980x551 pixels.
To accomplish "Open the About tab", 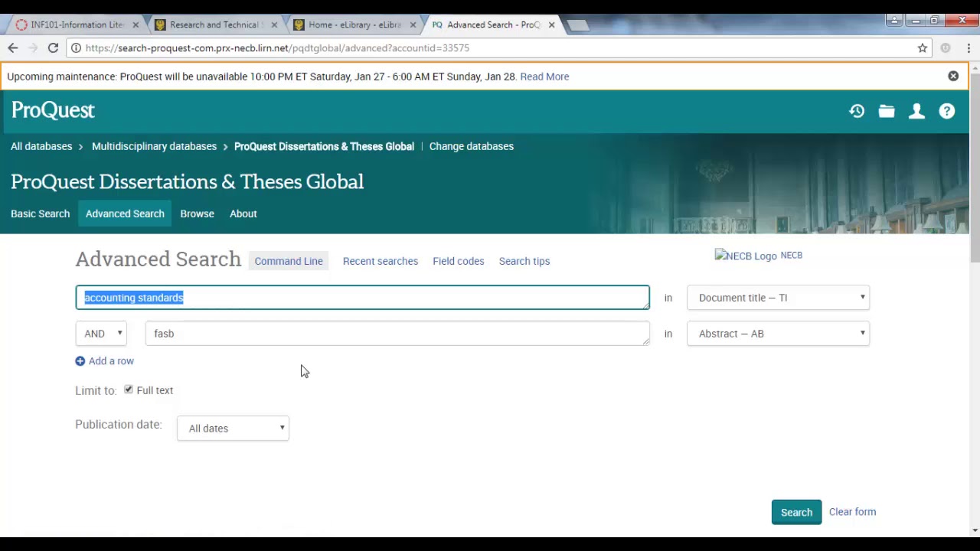I will tap(243, 214).
